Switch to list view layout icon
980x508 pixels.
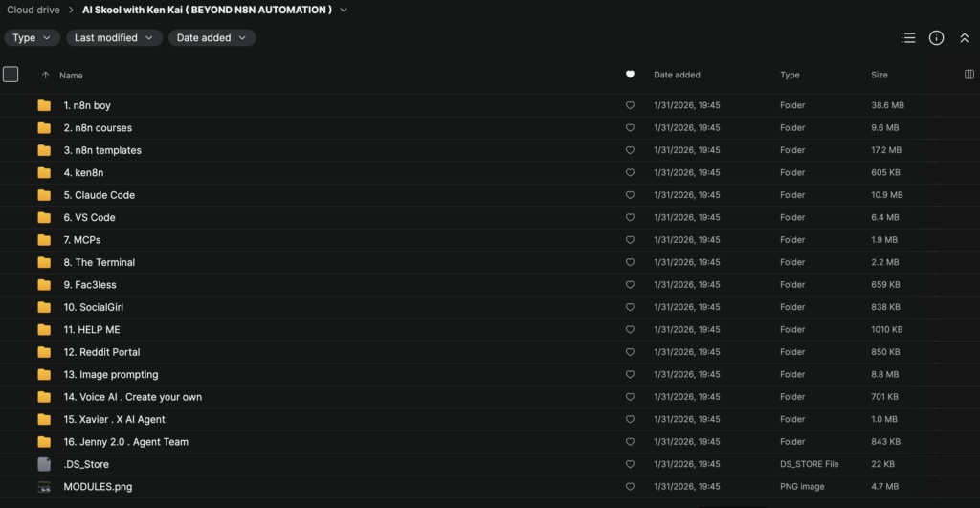point(908,38)
